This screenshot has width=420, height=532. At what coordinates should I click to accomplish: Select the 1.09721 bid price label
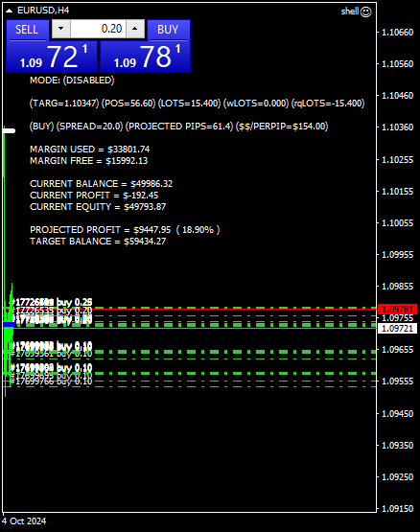pos(397,329)
